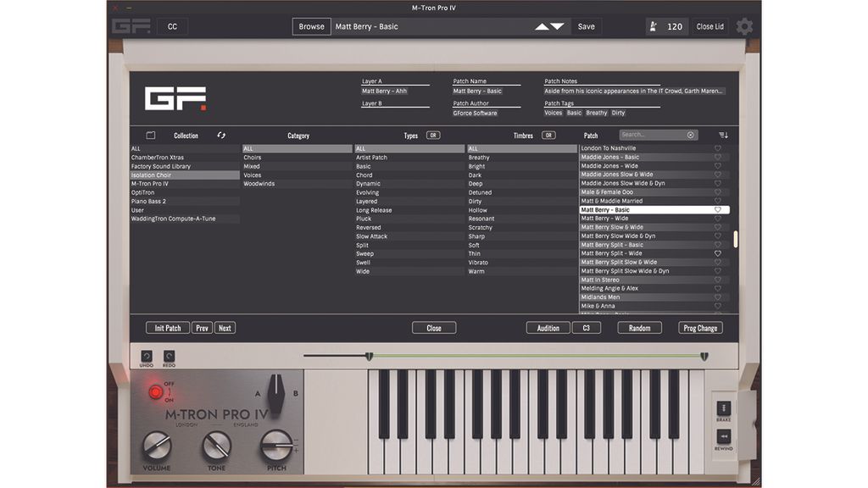Open the sort order icon beside Patch search
The width and height of the screenshot is (868, 488).
point(721,136)
